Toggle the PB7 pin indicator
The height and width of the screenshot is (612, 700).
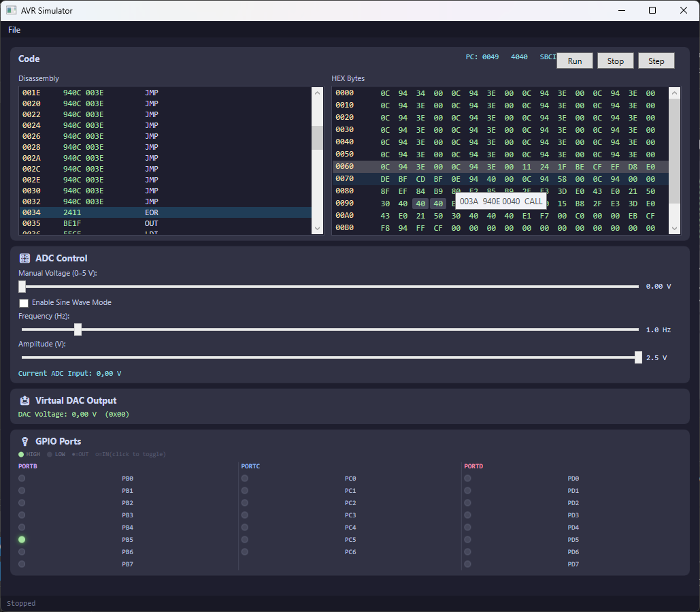(22, 564)
